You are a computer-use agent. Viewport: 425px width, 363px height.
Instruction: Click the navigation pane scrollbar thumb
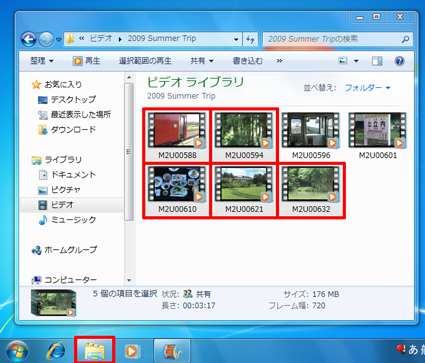coord(129,151)
